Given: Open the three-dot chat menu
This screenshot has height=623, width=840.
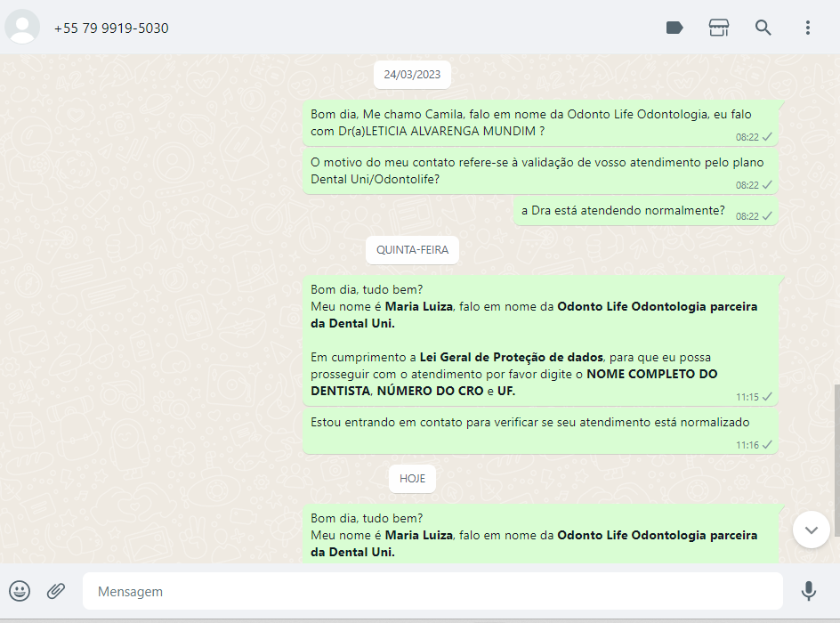Looking at the screenshot, I should (808, 28).
